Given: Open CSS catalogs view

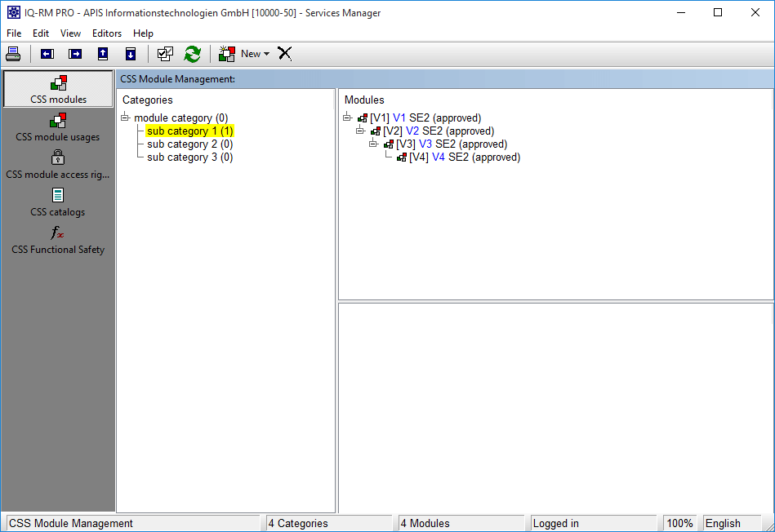Looking at the screenshot, I should click(x=58, y=202).
